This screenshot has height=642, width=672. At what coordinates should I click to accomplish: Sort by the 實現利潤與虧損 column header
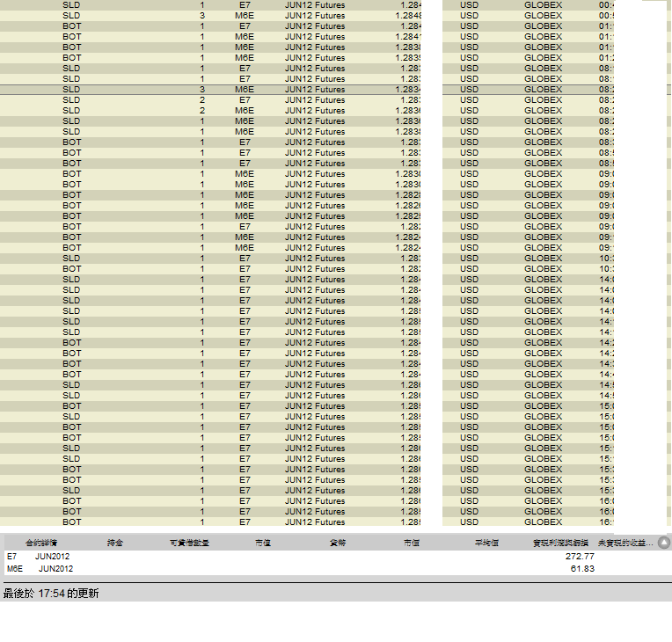coord(560,543)
